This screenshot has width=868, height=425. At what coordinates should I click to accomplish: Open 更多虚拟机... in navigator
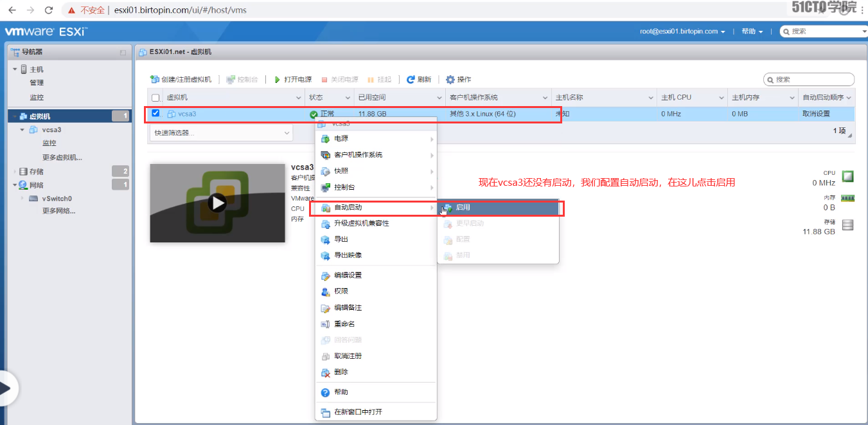point(62,158)
